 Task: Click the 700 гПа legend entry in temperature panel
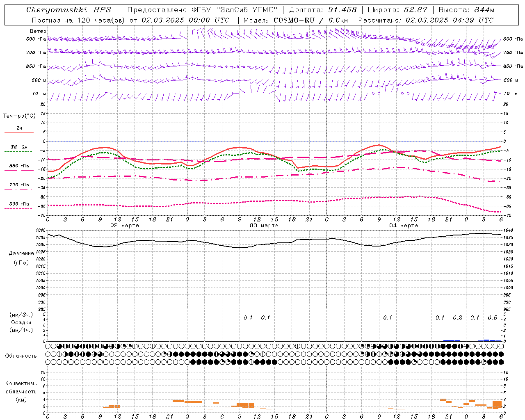click(x=19, y=185)
